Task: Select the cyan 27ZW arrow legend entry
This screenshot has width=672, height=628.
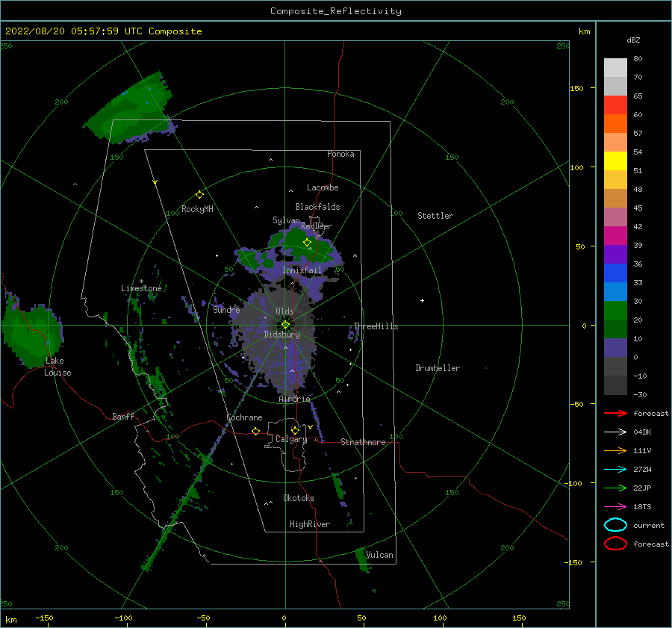Action: point(615,469)
